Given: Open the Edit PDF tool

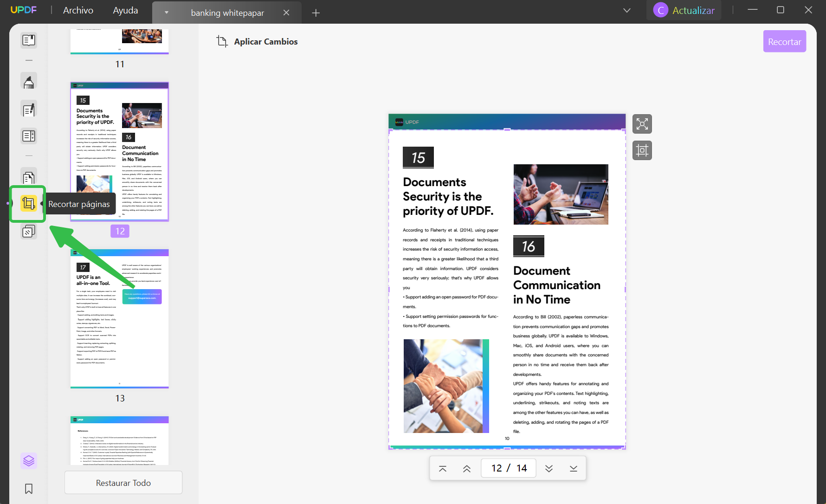Looking at the screenshot, I should tap(28, 110).
